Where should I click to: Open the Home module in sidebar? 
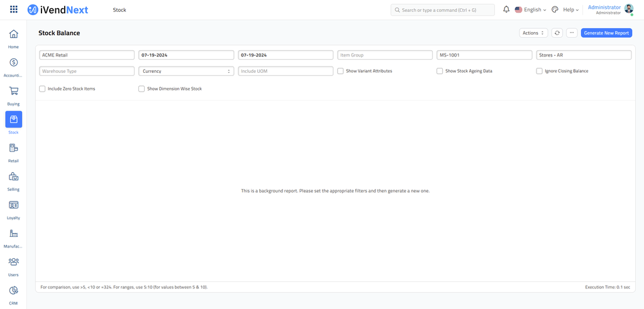(x=13, y=34)
